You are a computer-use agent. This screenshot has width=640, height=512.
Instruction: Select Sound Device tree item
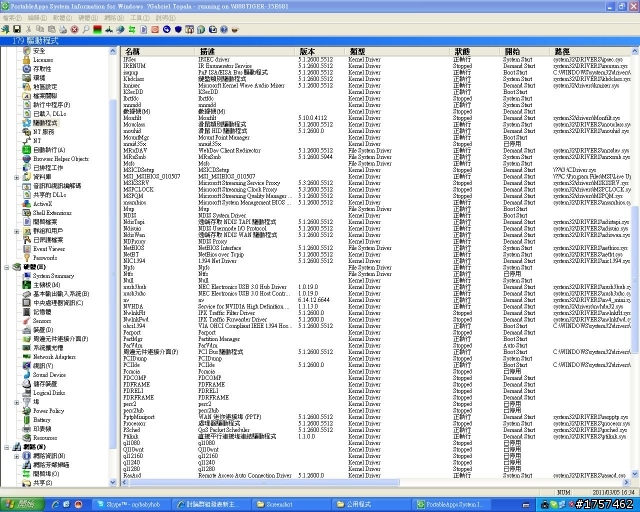[49, 374]
